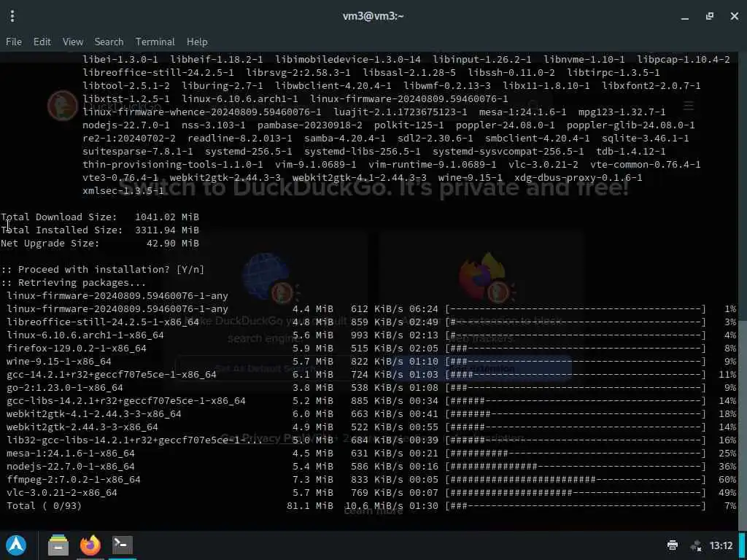
Task: Launch the file manager from the taskbar
Action: 58,545
